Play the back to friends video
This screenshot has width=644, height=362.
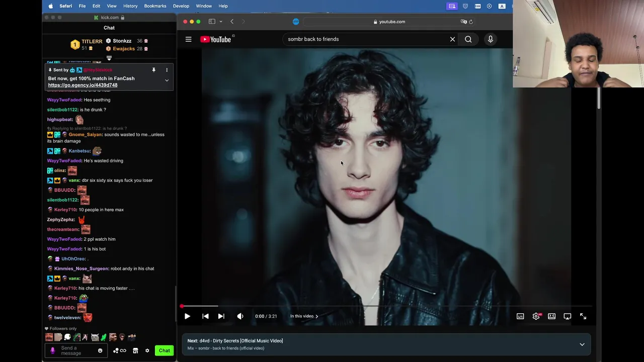pos(187,316)
